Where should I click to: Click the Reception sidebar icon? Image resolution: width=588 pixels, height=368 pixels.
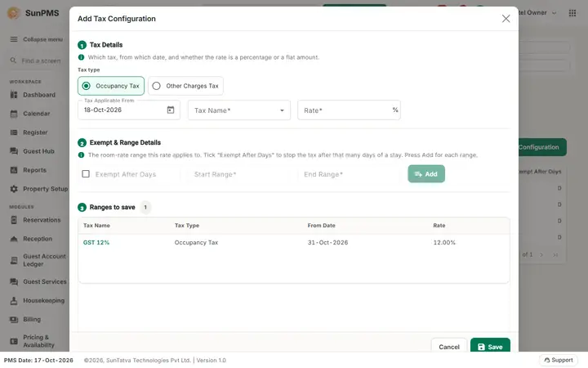14,239
